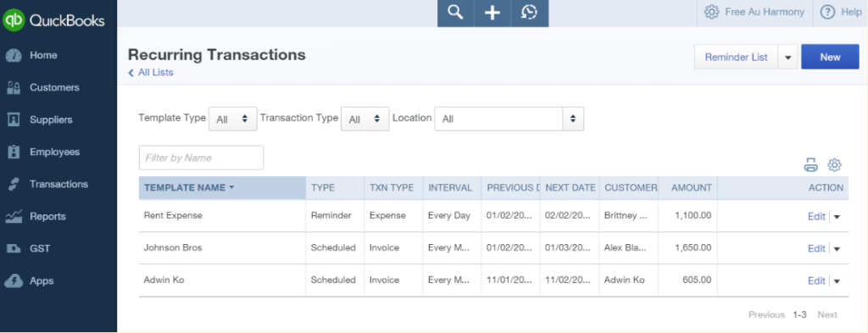Screen dimensions: 868x333
Task: Click the Help label
Action: 851,12
